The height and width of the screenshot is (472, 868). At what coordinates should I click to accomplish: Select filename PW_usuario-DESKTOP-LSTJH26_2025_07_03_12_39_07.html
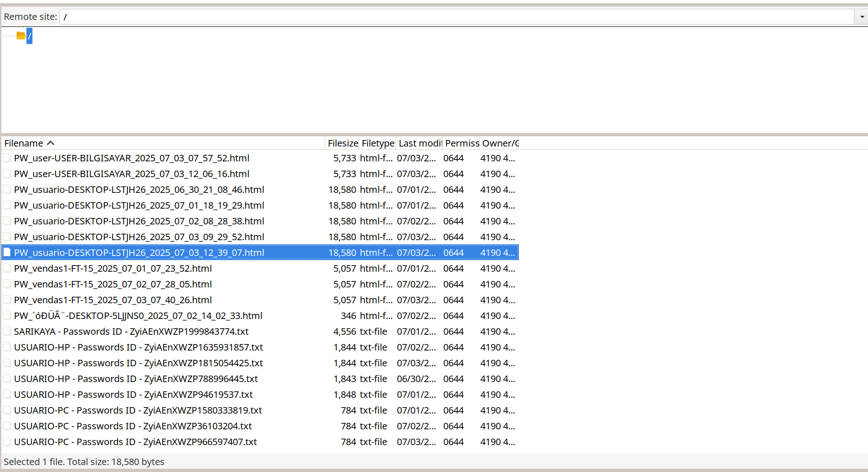click(139, 253)
